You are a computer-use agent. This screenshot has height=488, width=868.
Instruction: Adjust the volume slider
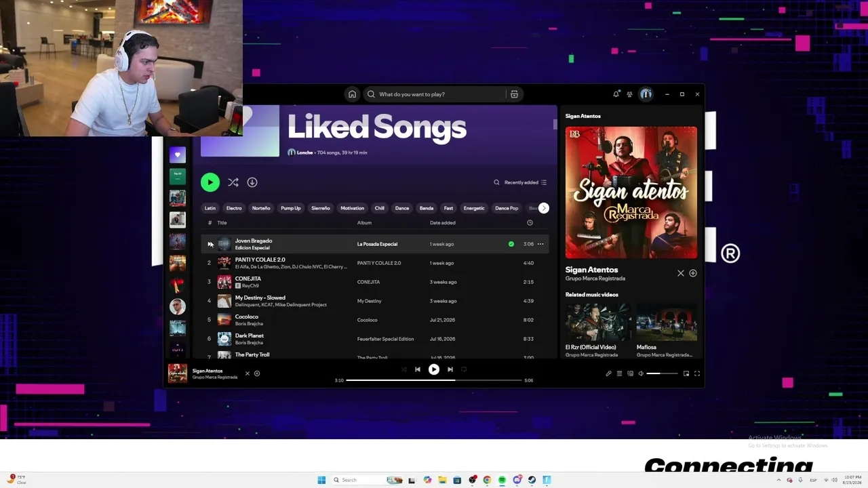(662, 373)
